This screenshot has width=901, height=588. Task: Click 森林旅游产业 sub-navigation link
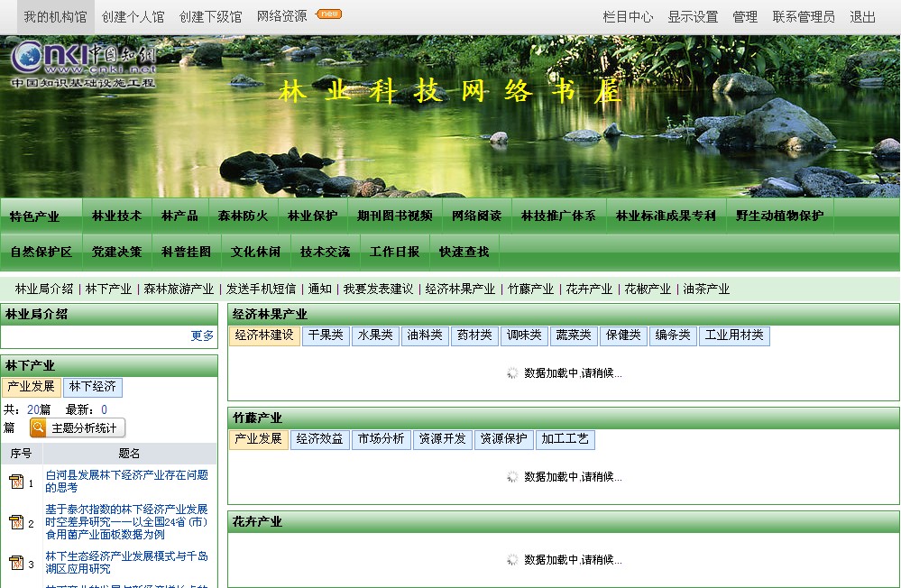coord(179,289)
